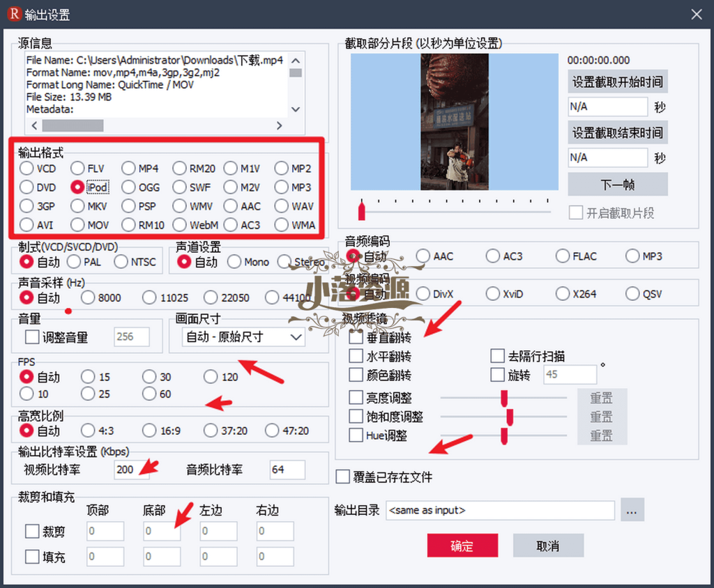Click the video preview thumbnail
The width and height of the screenshot is (714, 588).
pyautogui.click(x=455, y=121)
